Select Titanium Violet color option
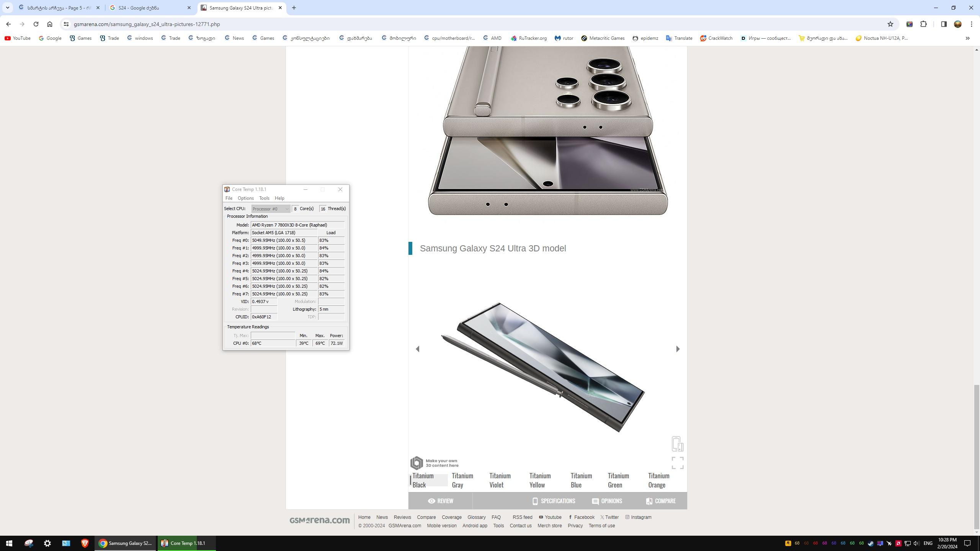The height and width of the screenshot is (551, 980). point(500,480)
